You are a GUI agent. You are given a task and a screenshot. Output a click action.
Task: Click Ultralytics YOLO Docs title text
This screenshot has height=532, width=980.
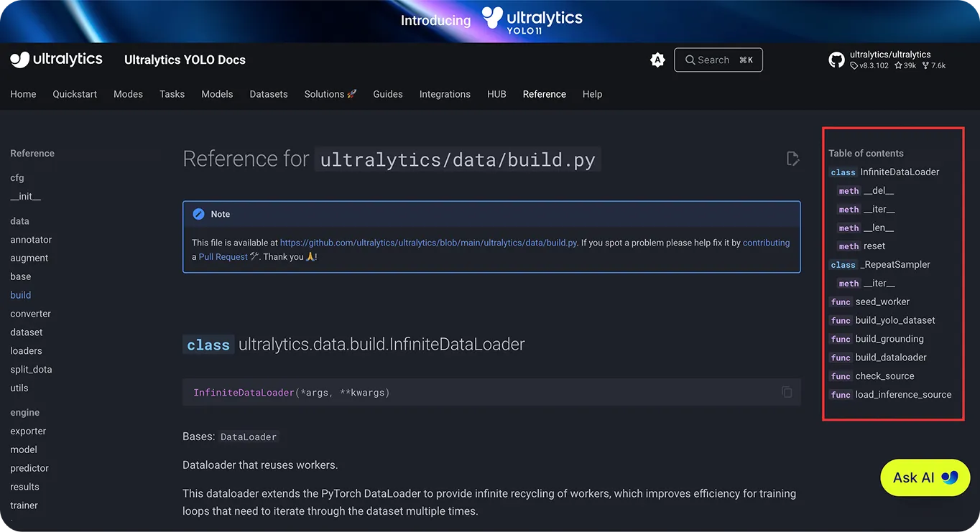185,60
